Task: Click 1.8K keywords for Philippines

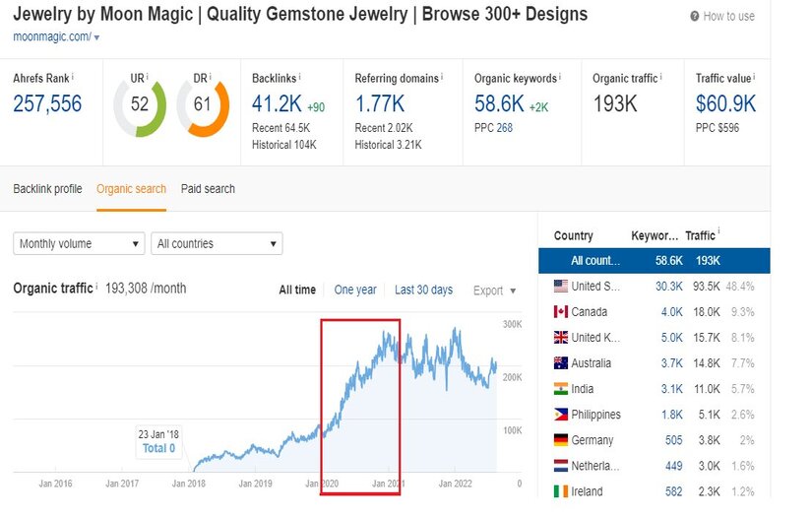Action: 671,415
